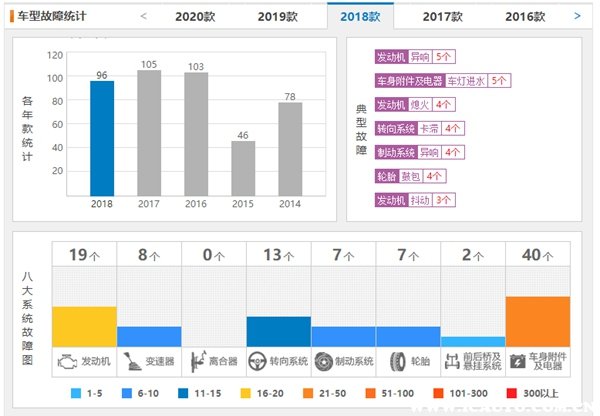Screen dimensions: 600x416
Task: Select the tire (轮胎) icon
Action: [x=398, y=361]
